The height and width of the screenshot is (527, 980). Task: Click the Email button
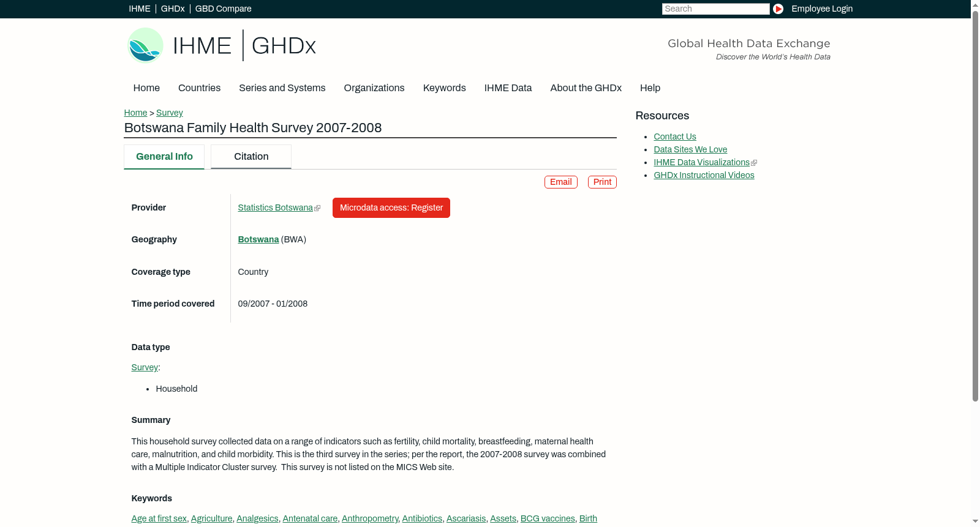[x=560, y=182]
